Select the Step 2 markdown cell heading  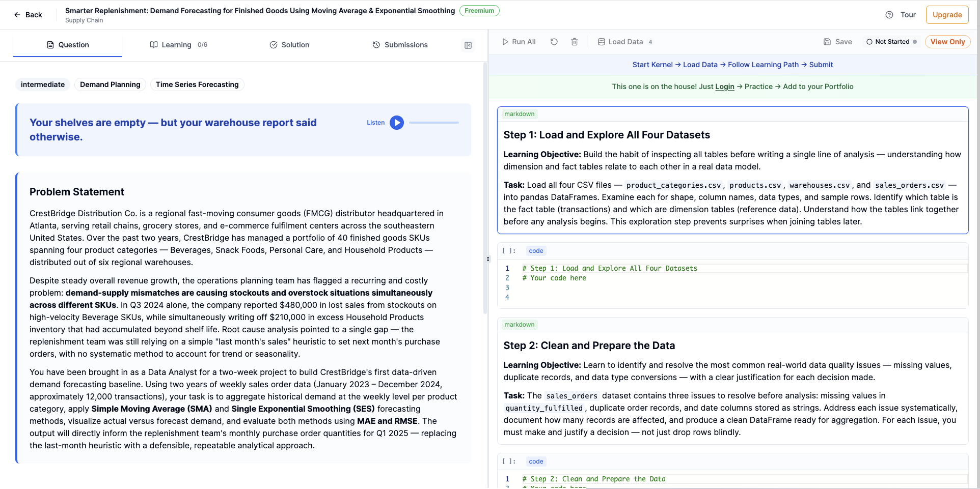(x=589, y=346)
